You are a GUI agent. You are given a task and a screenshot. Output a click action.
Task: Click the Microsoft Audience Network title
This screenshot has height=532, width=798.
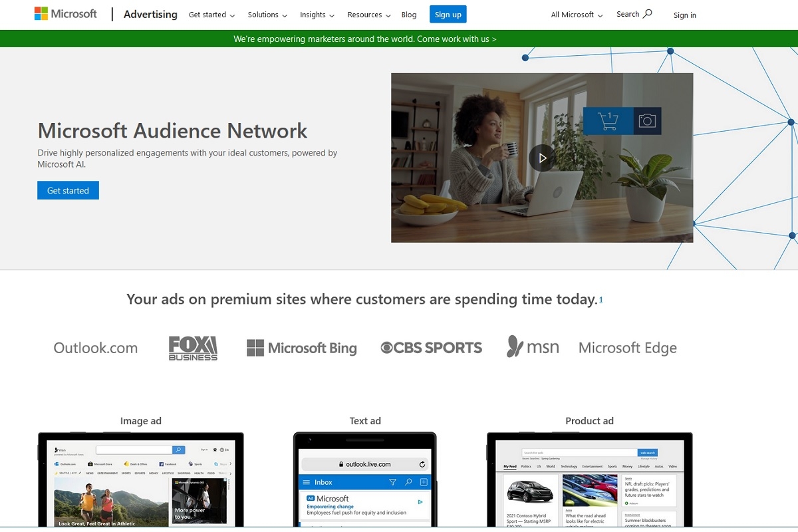172,130
